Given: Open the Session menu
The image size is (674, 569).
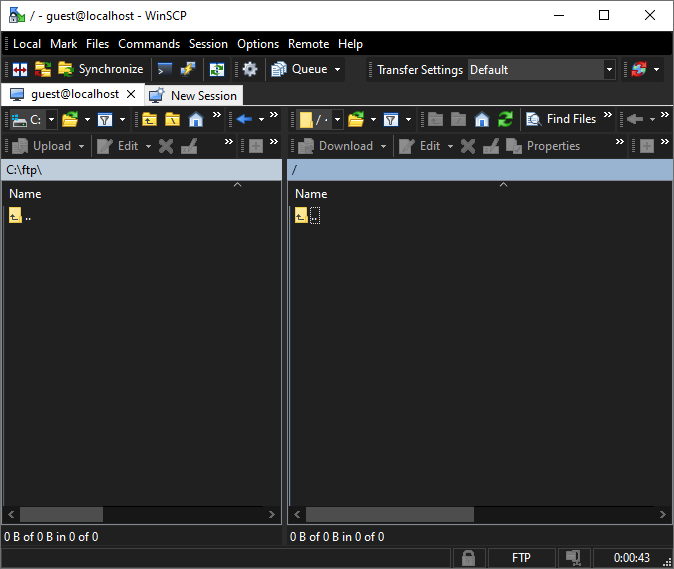Looking at the screenshot, I should click(x=208, y=44).
